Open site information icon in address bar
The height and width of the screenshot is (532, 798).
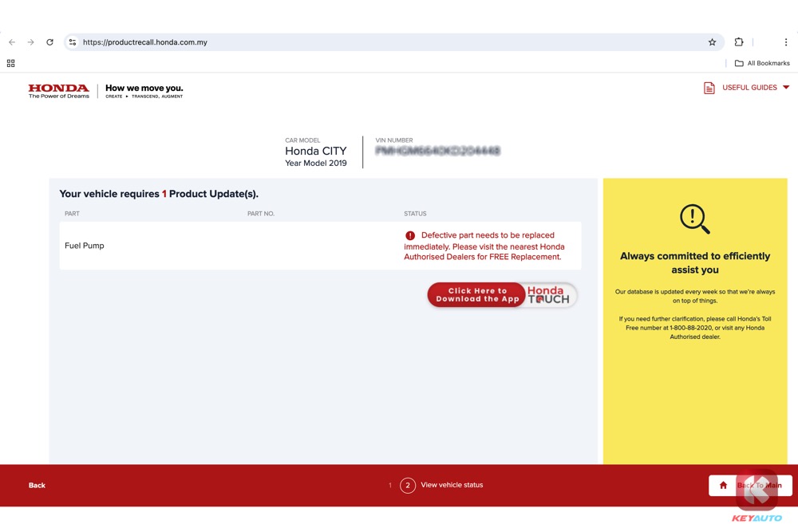pyautogui.click(x=73, y=42)
